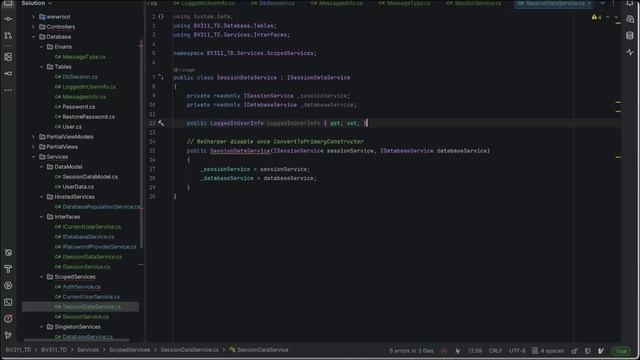Switch to the SessionService.cs tab
Image resolution: width=640 pixels, height=360 pixels.
[473, 3]
